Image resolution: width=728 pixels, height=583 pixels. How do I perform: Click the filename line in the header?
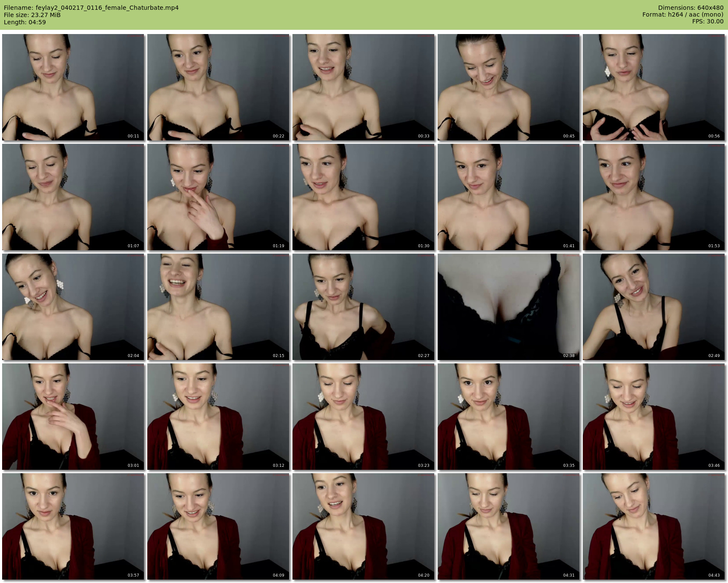click(x=91, y=8)
